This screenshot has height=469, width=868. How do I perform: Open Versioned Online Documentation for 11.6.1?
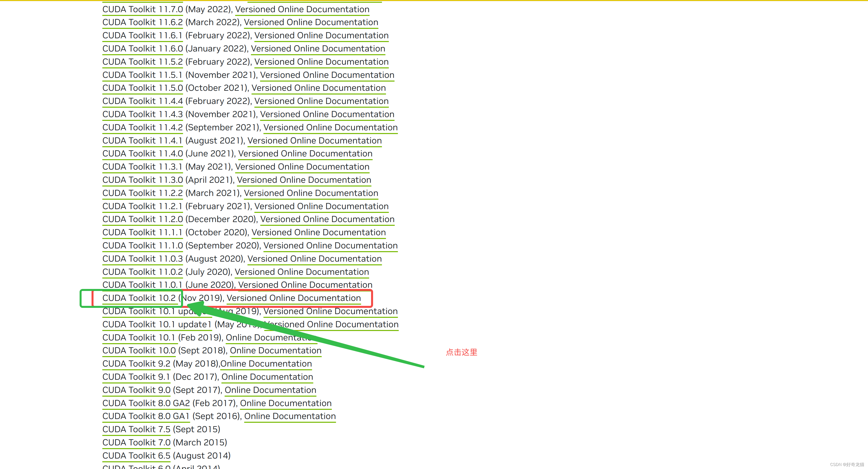point(321,36)
